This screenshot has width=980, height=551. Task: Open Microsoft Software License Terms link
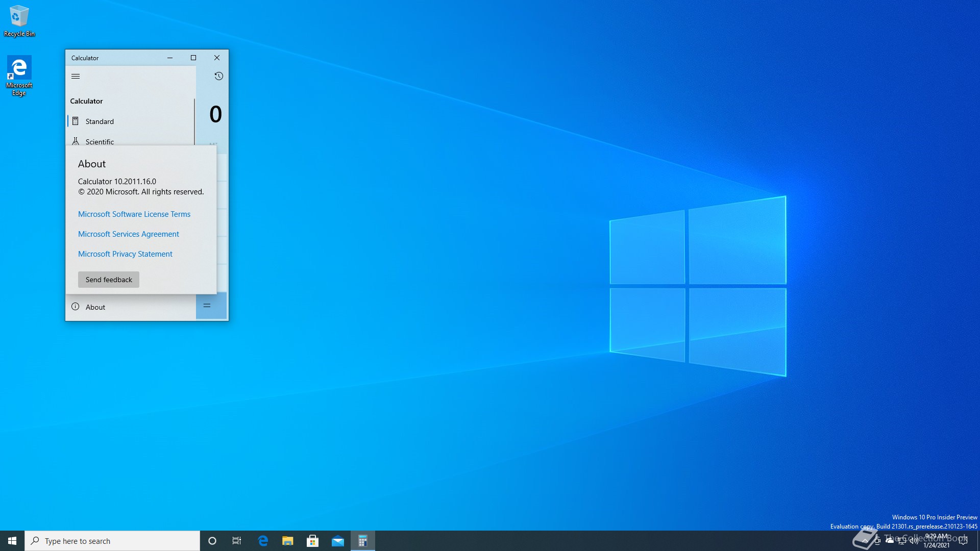click(134, 214)
